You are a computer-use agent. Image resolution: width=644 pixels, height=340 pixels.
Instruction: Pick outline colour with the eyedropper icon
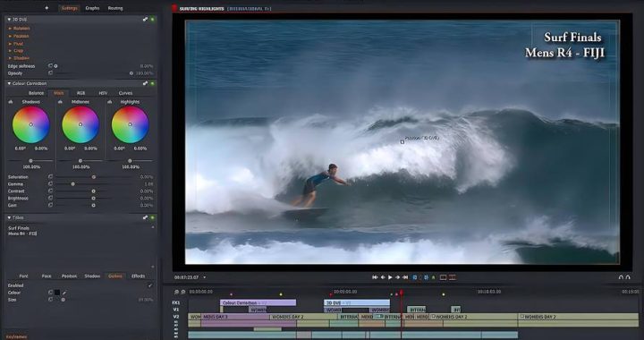[64, 293]
